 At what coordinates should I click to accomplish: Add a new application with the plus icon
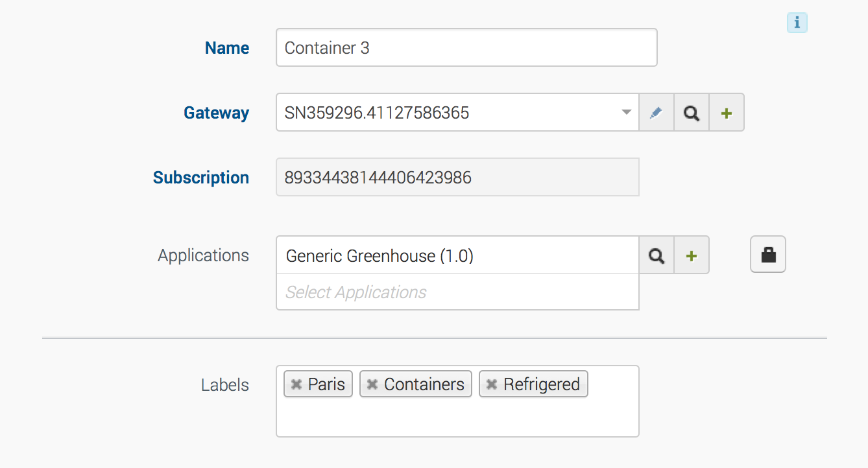tap(692, 255)
